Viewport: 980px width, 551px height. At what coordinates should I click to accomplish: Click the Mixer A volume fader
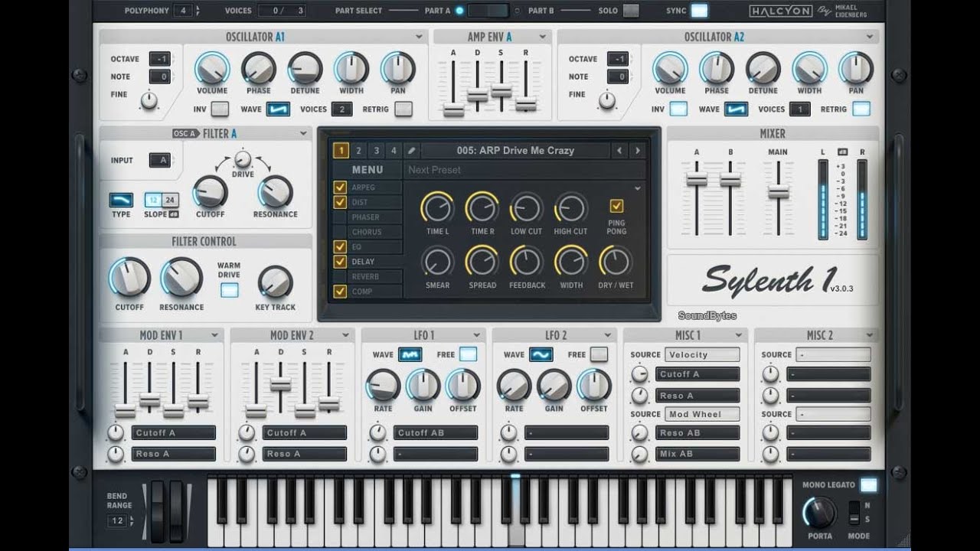click(x=697, y=180)
